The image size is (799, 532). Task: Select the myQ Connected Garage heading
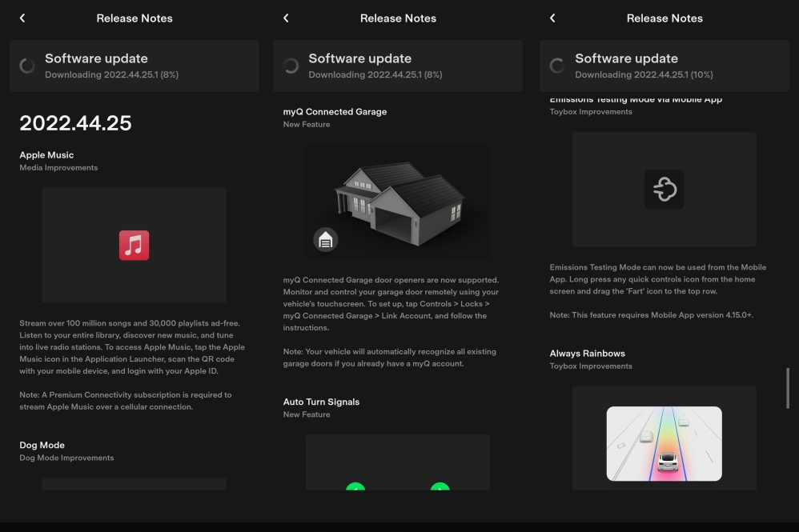[x=335, y=112]
